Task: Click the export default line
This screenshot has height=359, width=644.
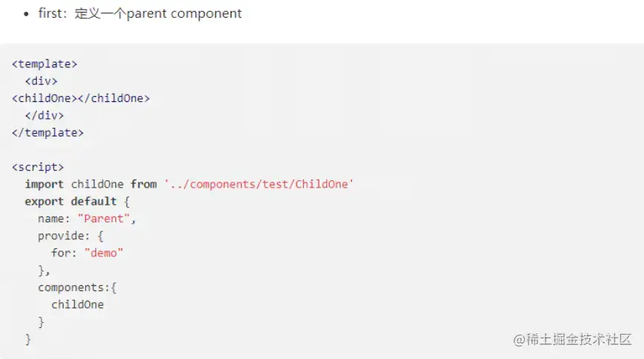Action: (77, 202)
